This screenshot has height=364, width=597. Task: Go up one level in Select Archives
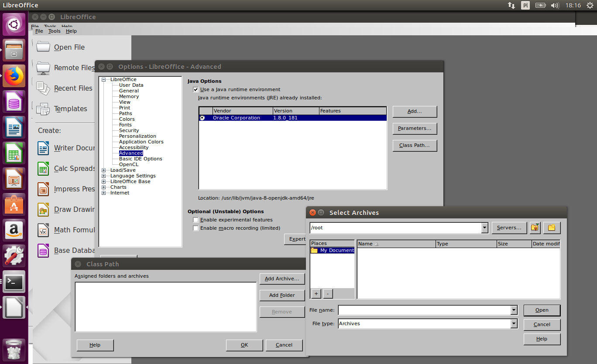[535, 228]
